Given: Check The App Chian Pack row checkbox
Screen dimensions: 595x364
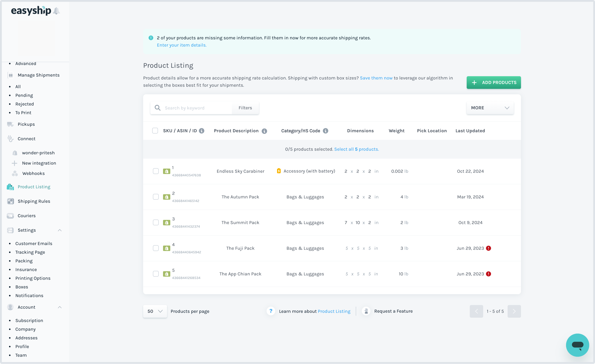Looking at the screenshot, I should point(156,274).
